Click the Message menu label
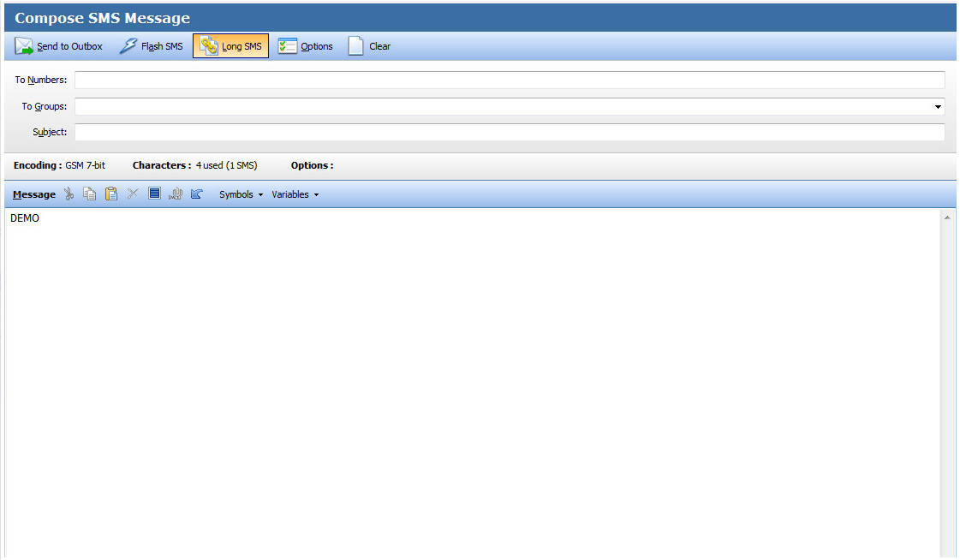Screen dimensions: 960x560 [x=33, y=194]
